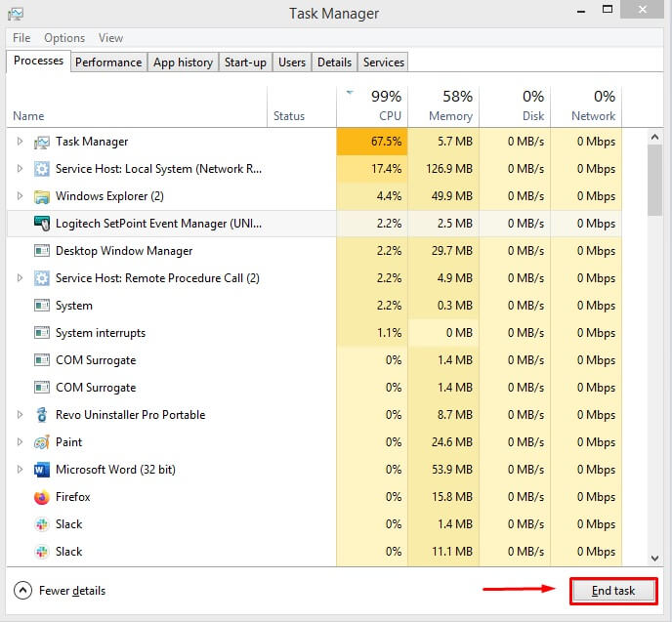Image resolution: width=672 pixels, height=622 pixels.
Task: Click the scrollbar up arrow
Action: (x=654, y=137)
